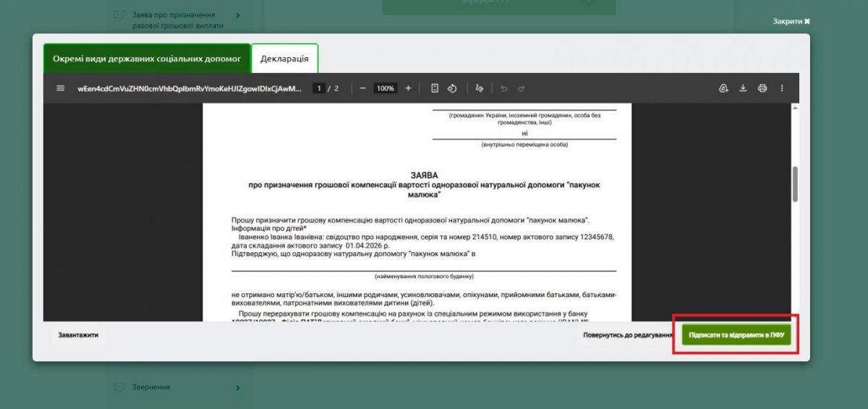The height and width of the screenshot is (409, 868).
Task: Click the undo arrow in PDF toolbar
Action: [503, 88]
